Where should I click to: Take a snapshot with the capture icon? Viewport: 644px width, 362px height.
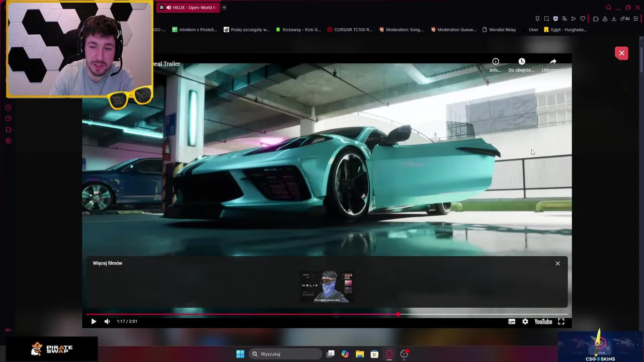[546, 19]
